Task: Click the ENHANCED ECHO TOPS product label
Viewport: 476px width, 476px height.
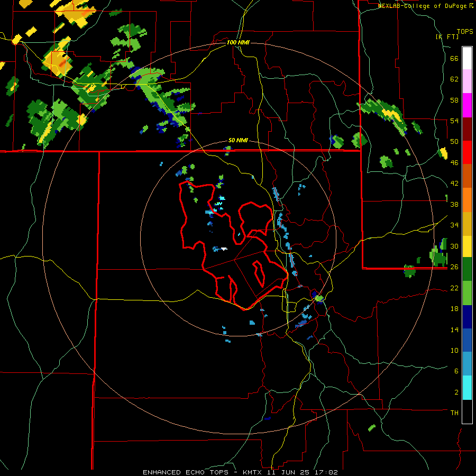Action: click(186, 472)
